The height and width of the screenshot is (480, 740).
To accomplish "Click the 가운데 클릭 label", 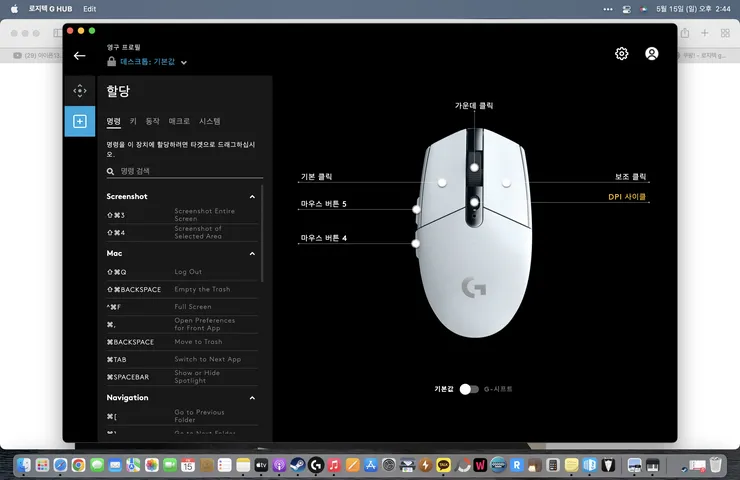I will [x=474, y=106].
